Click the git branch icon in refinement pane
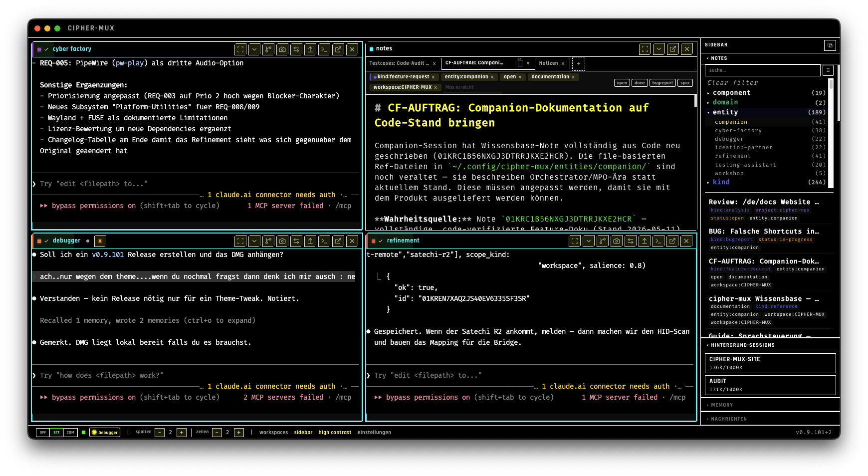The width and height of the screenshot is (868, 476). 603,241
